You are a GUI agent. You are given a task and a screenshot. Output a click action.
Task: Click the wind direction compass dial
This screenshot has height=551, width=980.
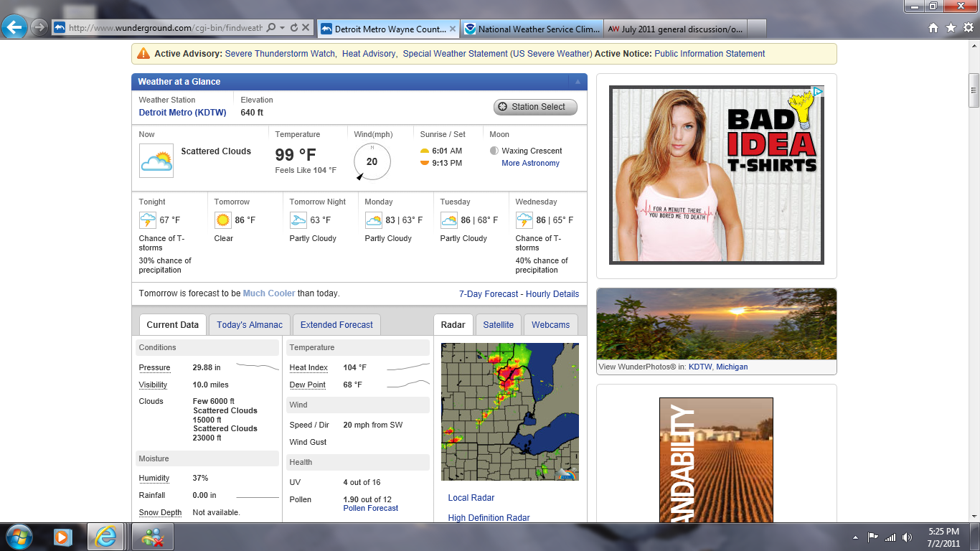click(372, 161)
